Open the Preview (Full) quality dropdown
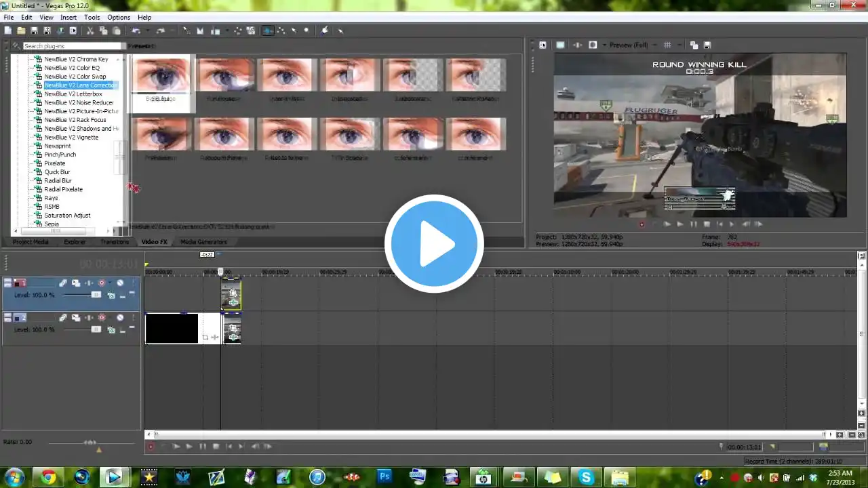868x488 pixels. [x=629, y=45]
